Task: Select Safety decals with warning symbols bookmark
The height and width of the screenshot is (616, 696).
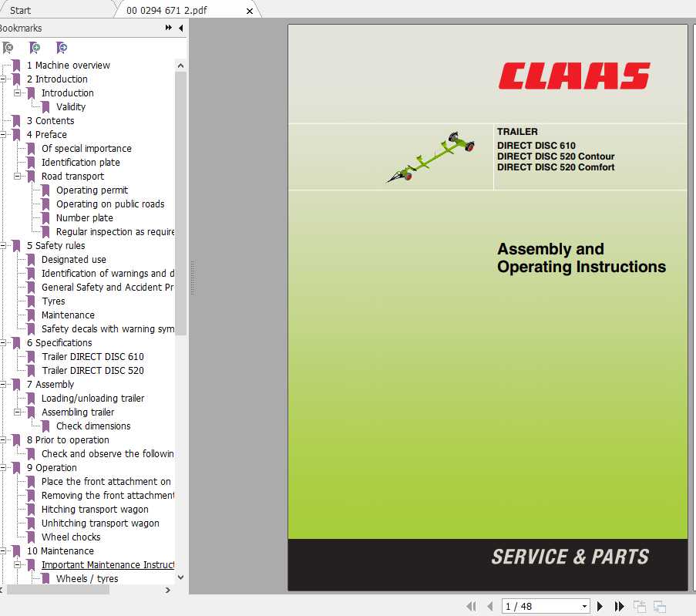Action: point(108,329)
